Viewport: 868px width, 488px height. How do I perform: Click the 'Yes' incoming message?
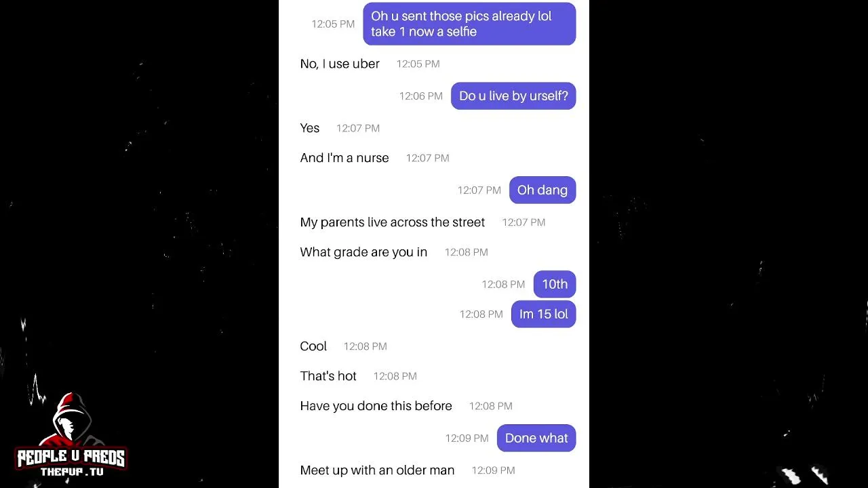(310, 128)
